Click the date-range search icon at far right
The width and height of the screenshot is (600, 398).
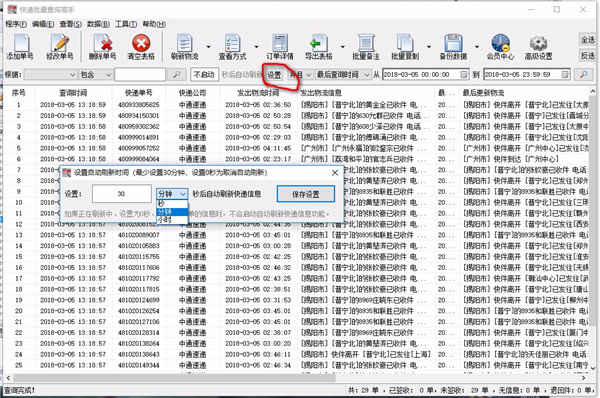pyautogui.click(x=583, y=75)
